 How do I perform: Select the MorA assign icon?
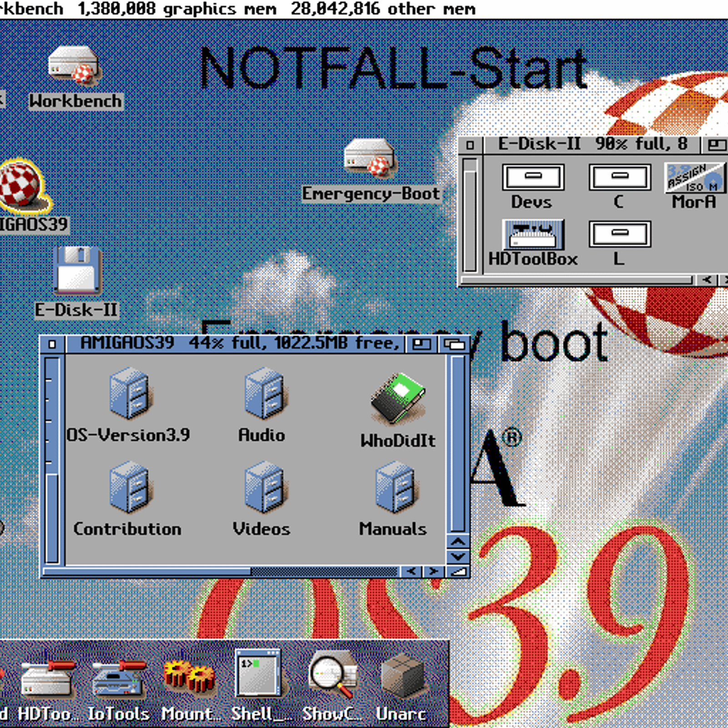[x=694, y=177]
